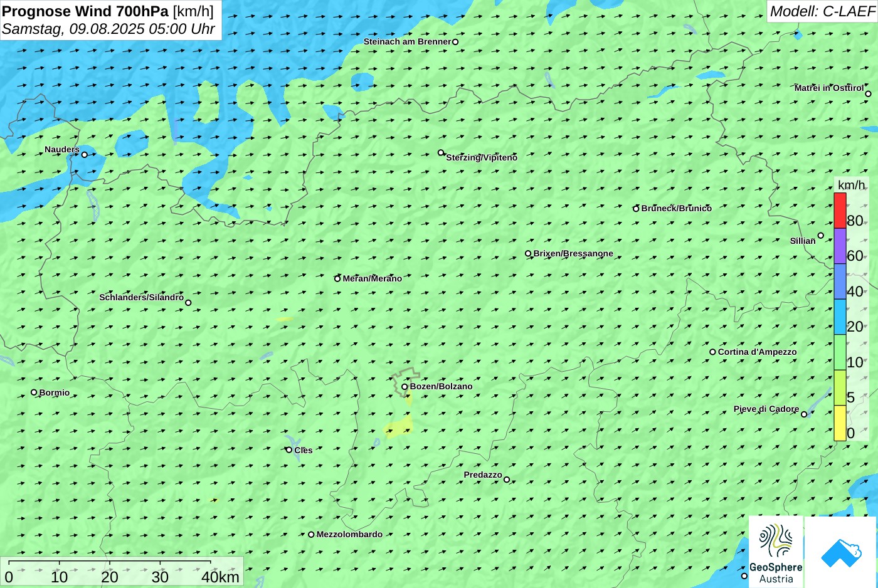Click the medium blue 40–60 km/h legend swatch
This screenshot has width=878, height=588.
840,281
